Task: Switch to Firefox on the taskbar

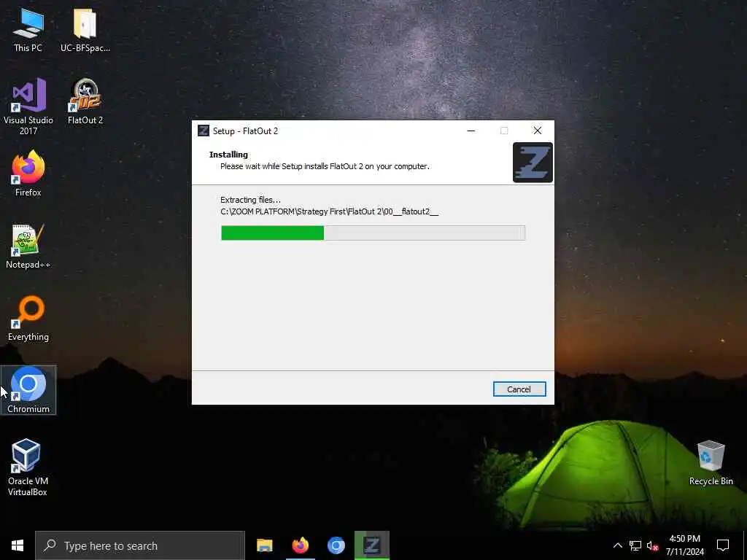Action: tap(300, 545)
